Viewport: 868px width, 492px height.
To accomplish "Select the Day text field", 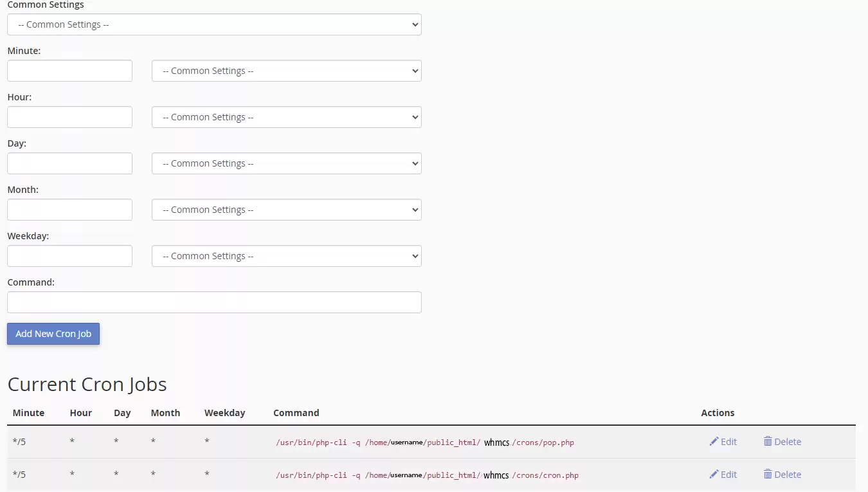I will click(x=69, y=163).
